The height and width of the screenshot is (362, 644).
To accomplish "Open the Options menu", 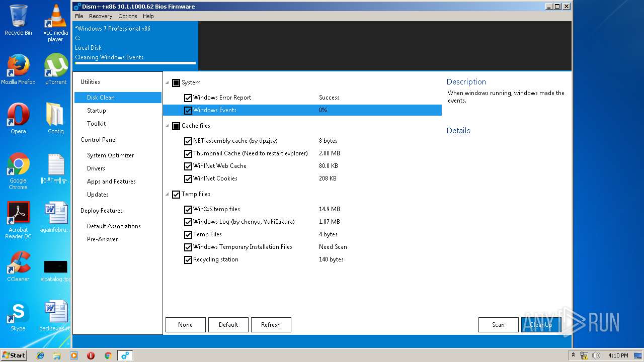I will click(128, 16).
